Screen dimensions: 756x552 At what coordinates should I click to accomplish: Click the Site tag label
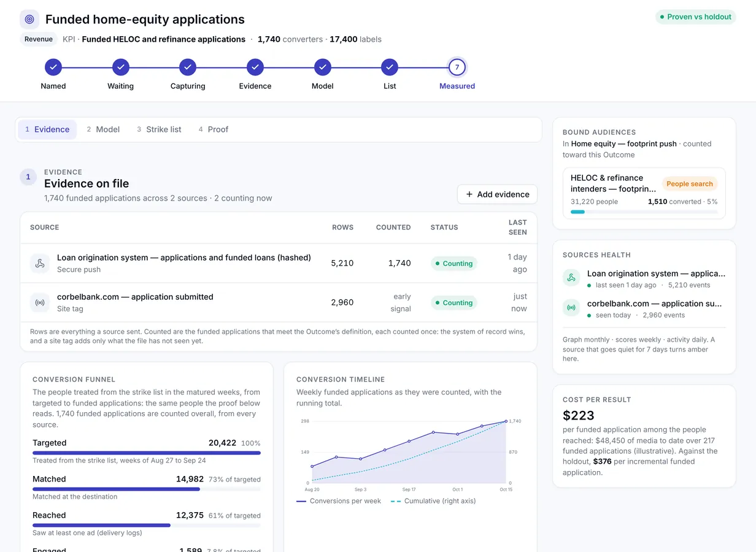click(x=70, y=309)
